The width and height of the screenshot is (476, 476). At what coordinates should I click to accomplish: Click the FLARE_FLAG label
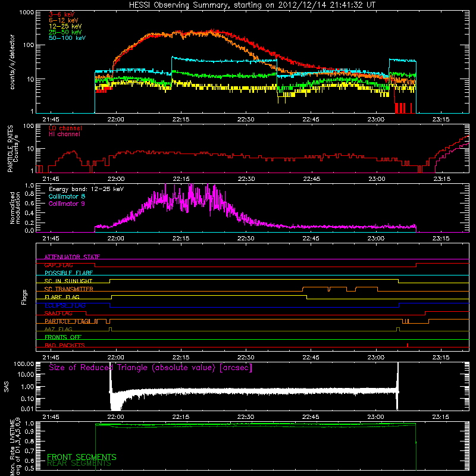tap(62, 297)
